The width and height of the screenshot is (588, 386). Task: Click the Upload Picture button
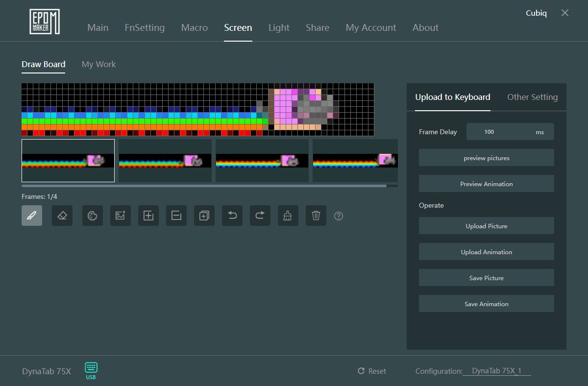[487, 226]
